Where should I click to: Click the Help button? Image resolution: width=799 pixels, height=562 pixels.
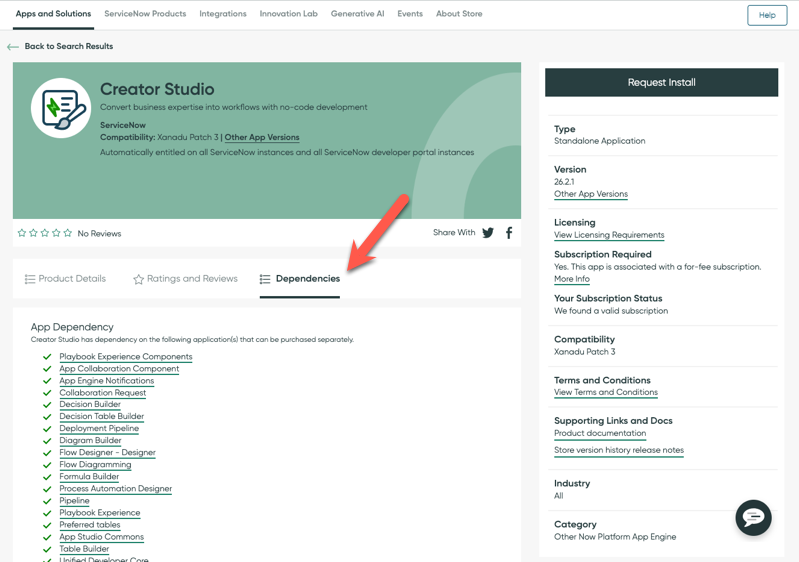pos(767,15)
